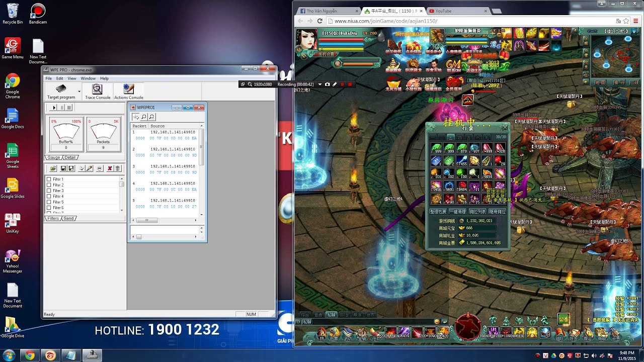Click 摊位列表 button in inventory
This screenshot has height=362, width=644.
[477, 212]
